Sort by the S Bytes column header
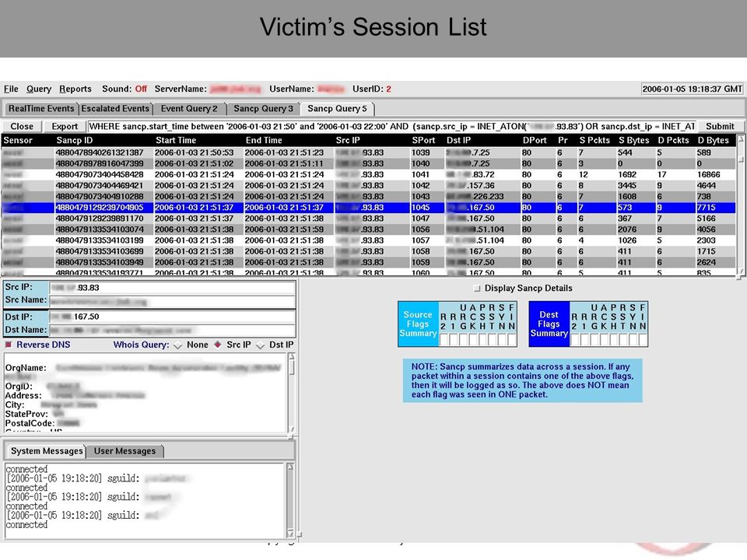 point(633,141)
